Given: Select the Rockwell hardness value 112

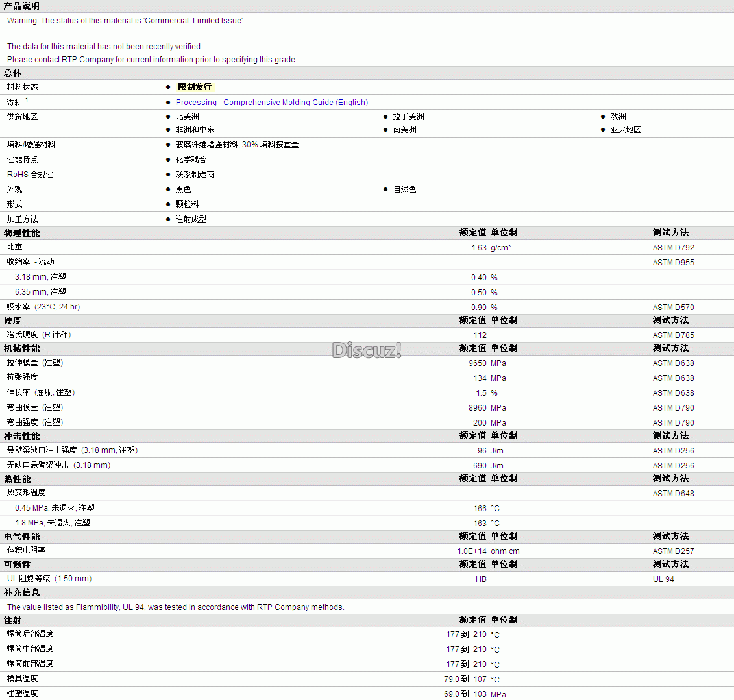Looking at the screenshot, I should [480, 335].
